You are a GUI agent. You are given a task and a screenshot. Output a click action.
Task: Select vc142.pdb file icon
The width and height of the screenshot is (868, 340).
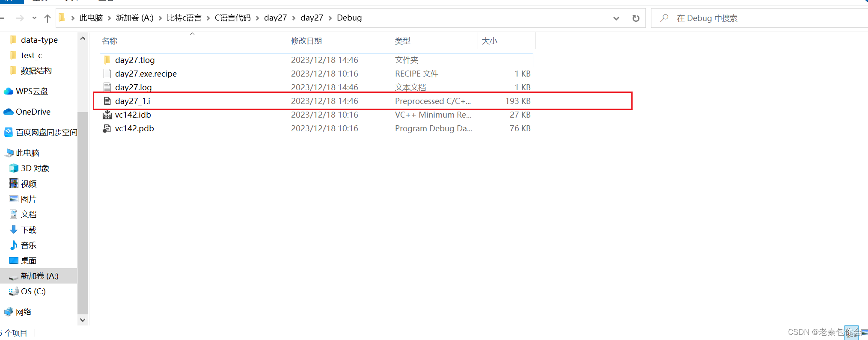pos(107,128)
